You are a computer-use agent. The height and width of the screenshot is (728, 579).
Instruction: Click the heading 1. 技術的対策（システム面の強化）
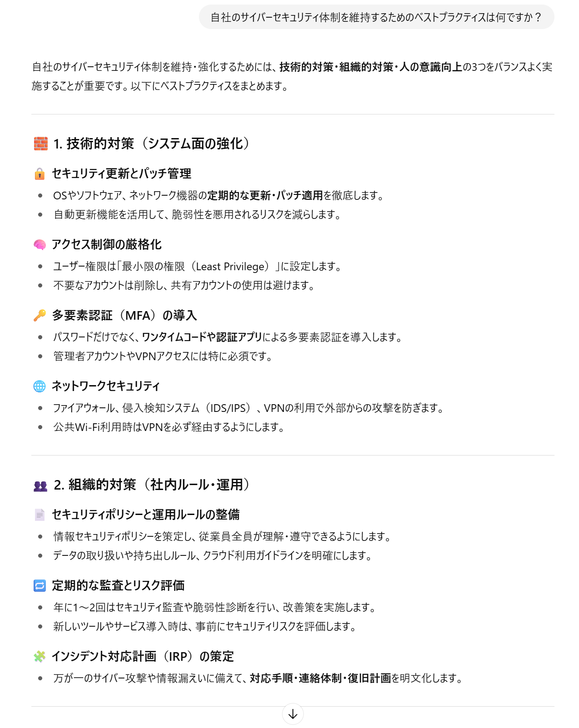point(151,144)
